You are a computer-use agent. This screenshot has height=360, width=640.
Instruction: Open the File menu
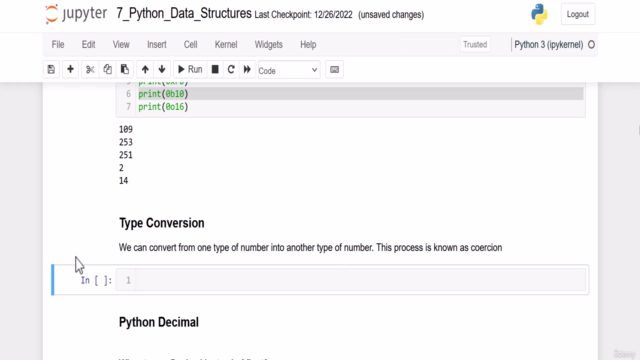(58, 44)
